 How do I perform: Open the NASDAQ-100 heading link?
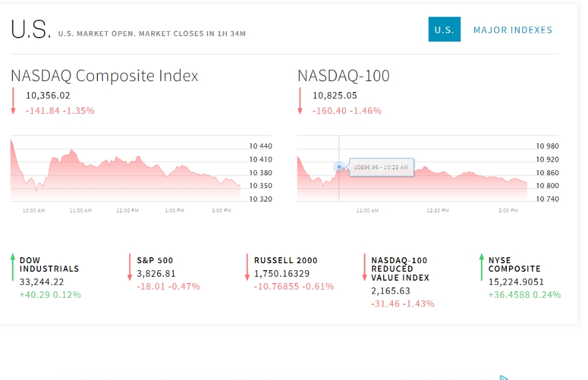(x=343, y=76)
